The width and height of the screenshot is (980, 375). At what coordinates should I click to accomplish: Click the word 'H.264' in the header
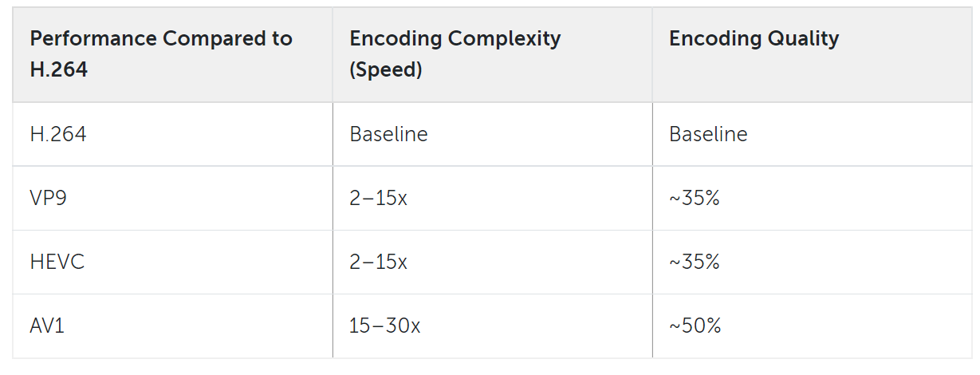pyautogui.click(x=59, y=69)
